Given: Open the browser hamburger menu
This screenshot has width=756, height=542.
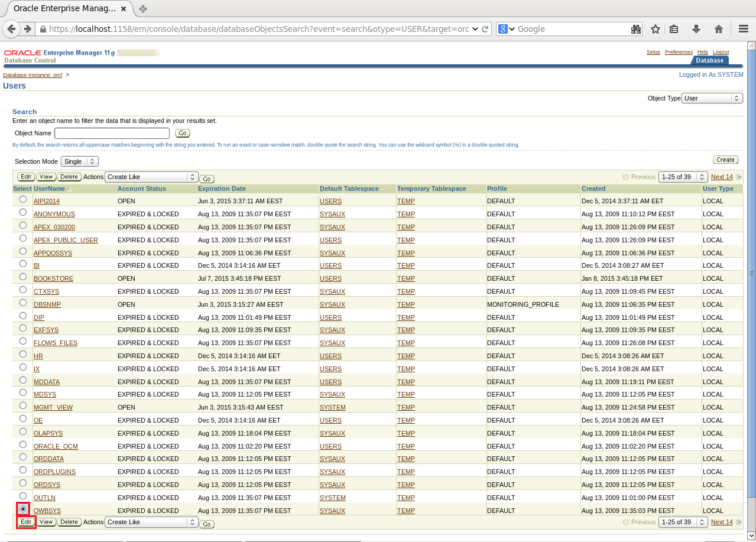Looking at the screenshot, I should pyautogui.click(x=744, y=29).
